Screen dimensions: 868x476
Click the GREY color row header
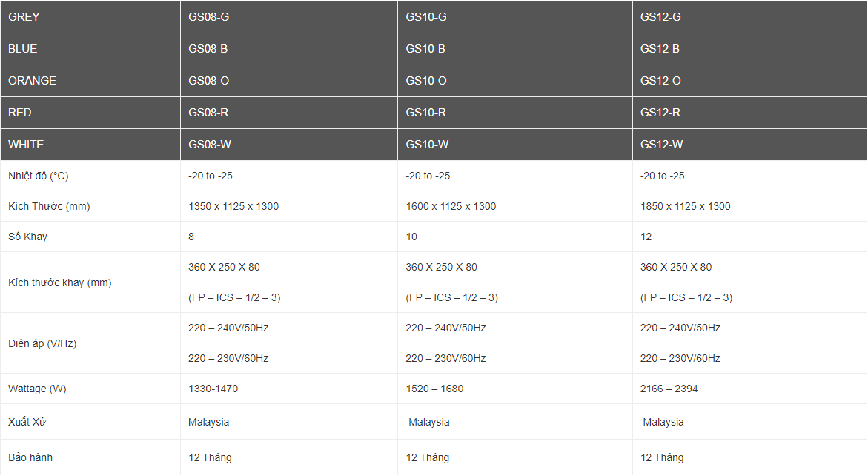24,17
